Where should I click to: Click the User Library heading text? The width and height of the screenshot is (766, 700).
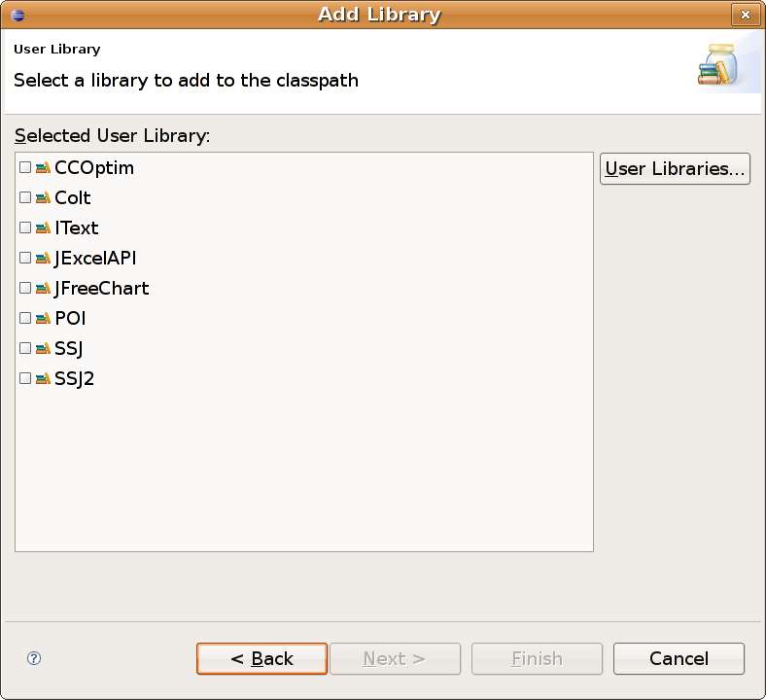57,50
